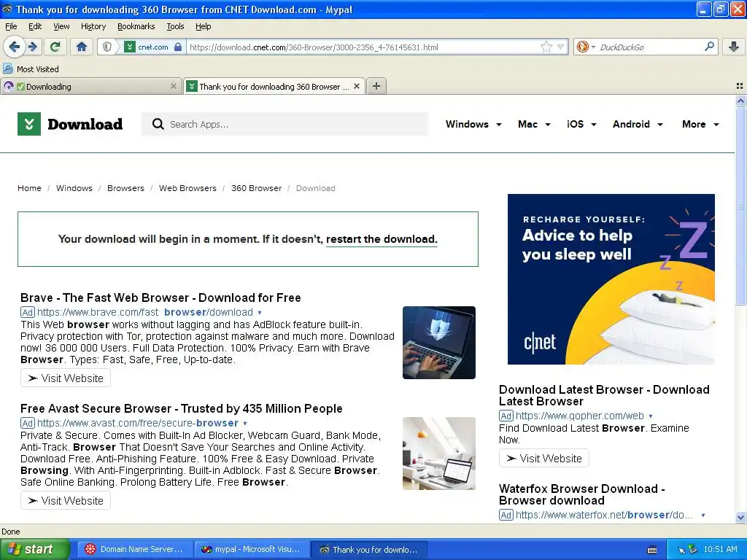Click the page scrollbar up arrow
747x560 pixels.
[740, 101]
